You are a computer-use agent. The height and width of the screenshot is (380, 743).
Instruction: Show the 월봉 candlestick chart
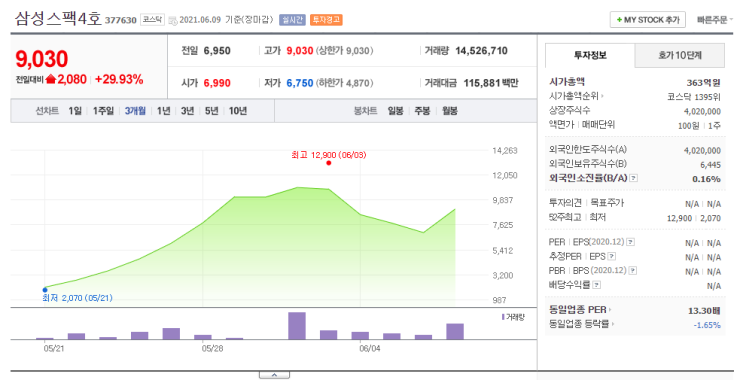450,111
